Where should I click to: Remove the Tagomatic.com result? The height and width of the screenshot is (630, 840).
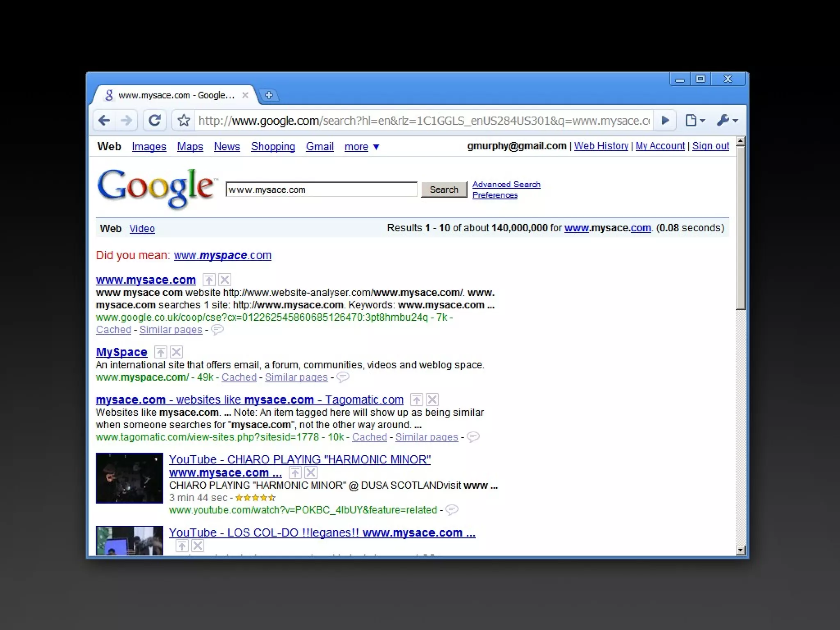432,399
